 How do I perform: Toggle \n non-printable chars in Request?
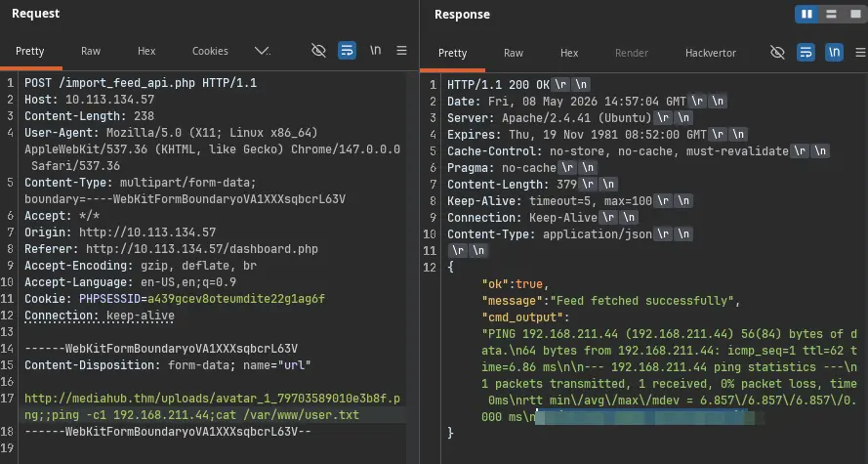pos(375,51)
